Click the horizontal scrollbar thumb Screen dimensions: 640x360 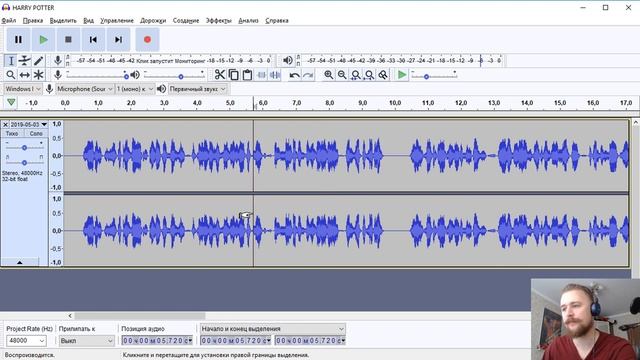click(140, 316)
